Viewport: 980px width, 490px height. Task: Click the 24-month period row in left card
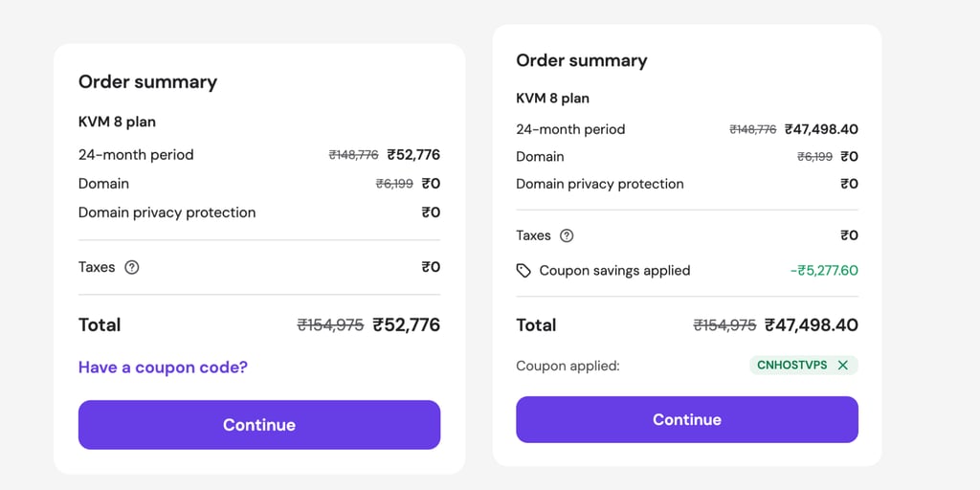(259, 154)
